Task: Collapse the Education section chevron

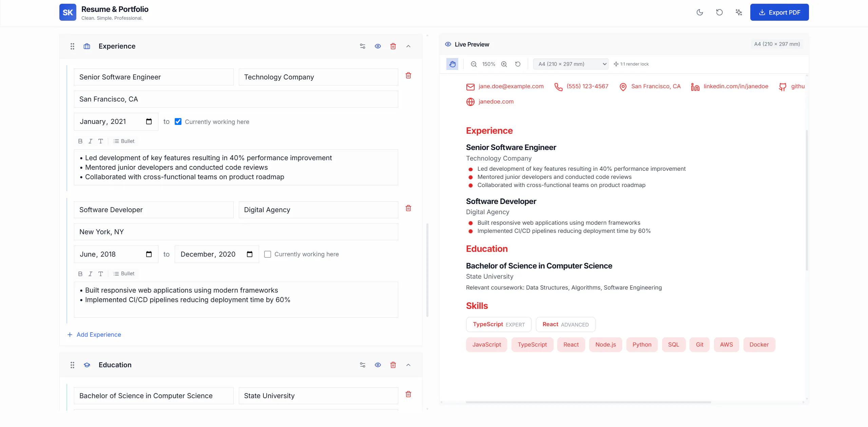Action: click(408, 365)
